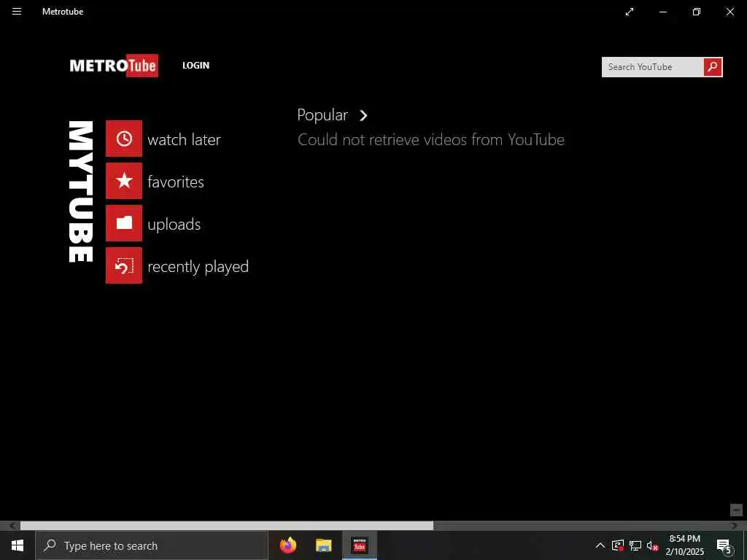Image resolution: width=747 pixels, height=560 pixels.
Task: Click 'Could not retrieve videos from YouTube' message
Action: point(430,139)
